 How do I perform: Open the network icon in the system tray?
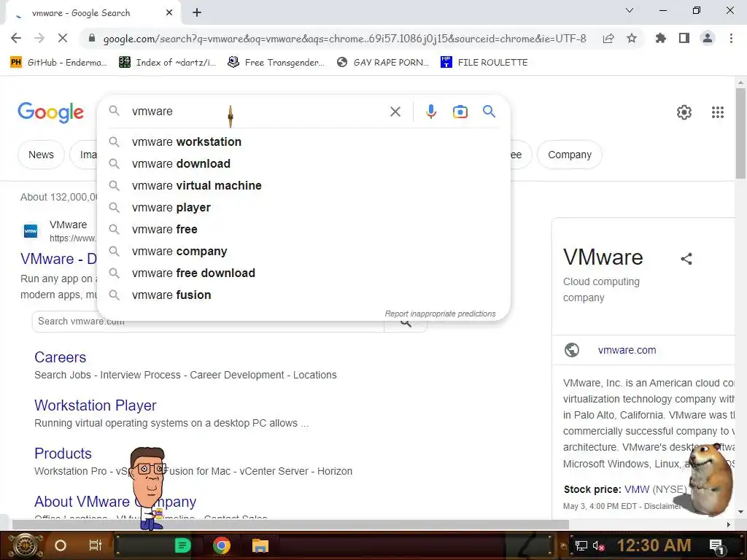coord(581,545)
